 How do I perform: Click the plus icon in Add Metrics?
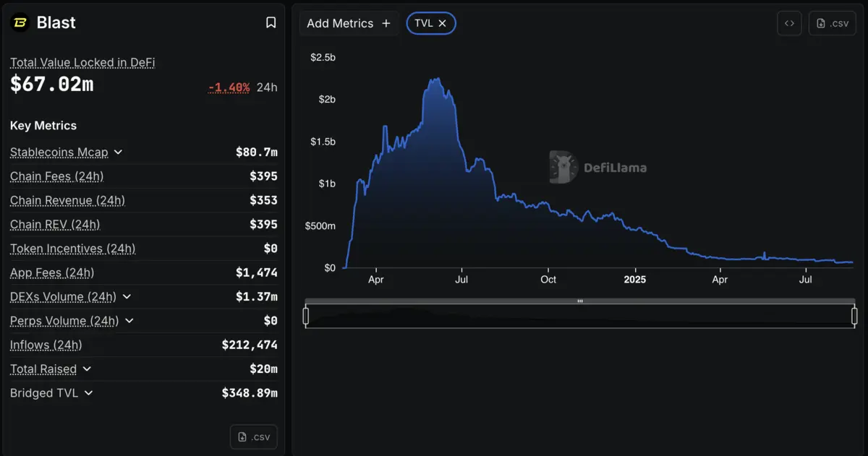tap(386, 23)
